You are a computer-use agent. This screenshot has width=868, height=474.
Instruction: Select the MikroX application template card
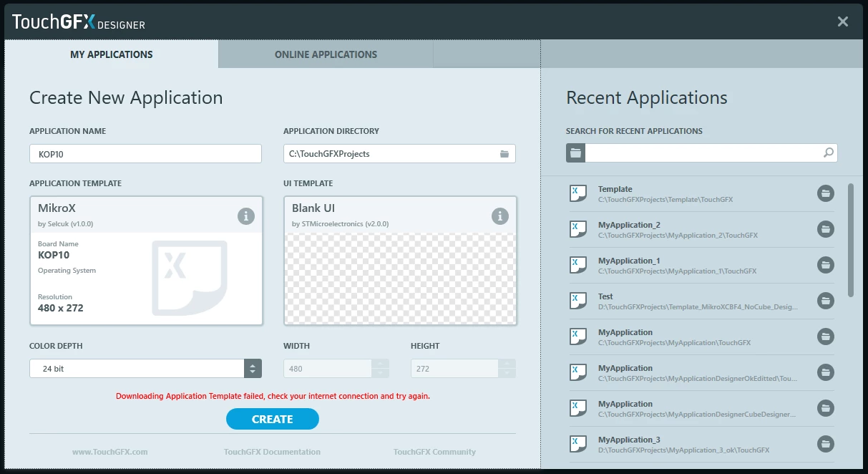tap(146, 261)
